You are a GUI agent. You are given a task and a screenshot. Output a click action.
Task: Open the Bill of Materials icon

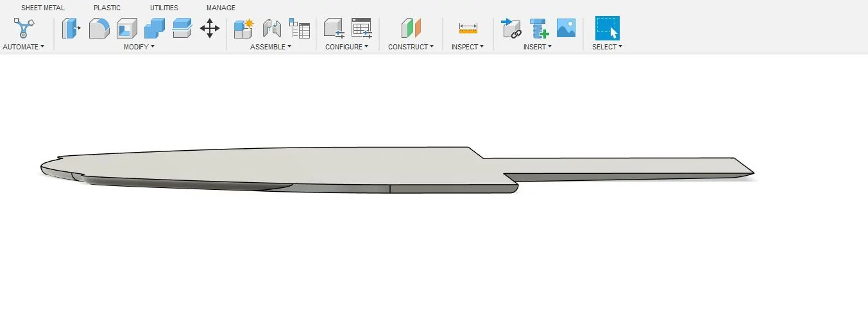[300, 28]
